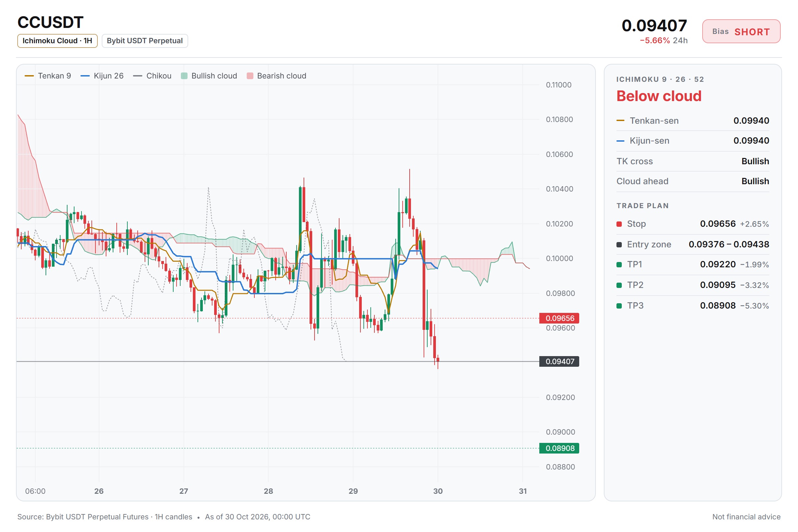Click the ICHIMOKU 9 · 26 · 52 header

(x=660, y=79)
